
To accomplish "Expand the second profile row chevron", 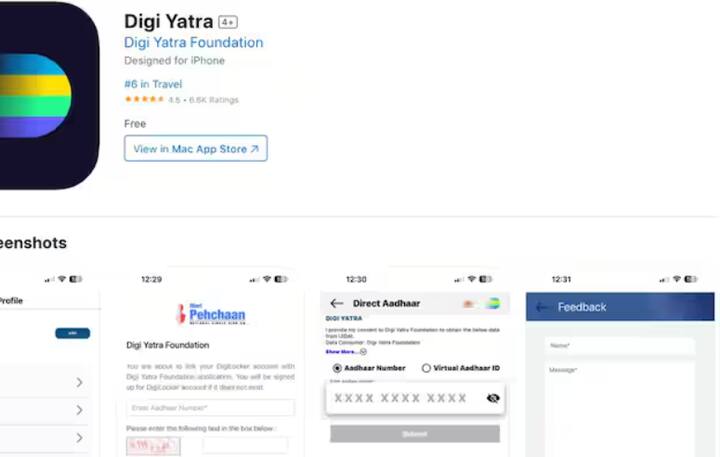I will pyautogui.click(x=79, y=410).
